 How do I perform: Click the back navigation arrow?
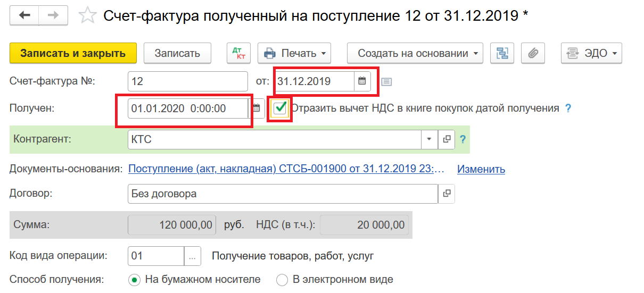point(24,15)
